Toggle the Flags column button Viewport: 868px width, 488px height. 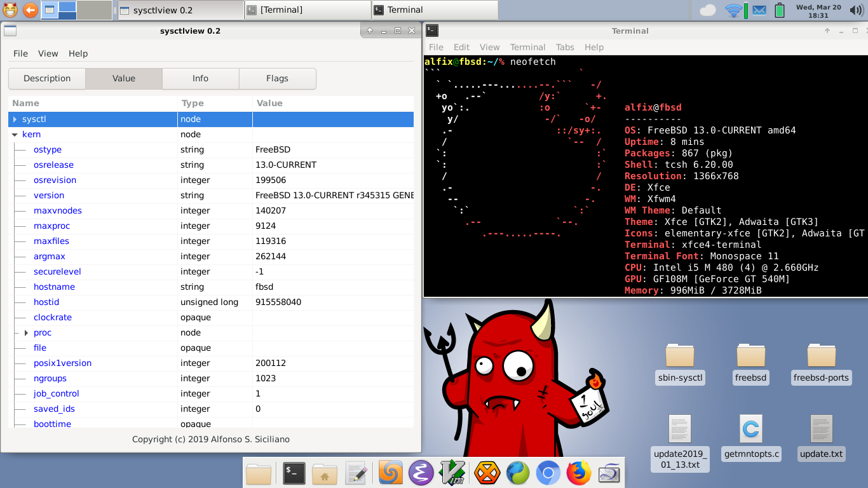[x=277, y=79]
